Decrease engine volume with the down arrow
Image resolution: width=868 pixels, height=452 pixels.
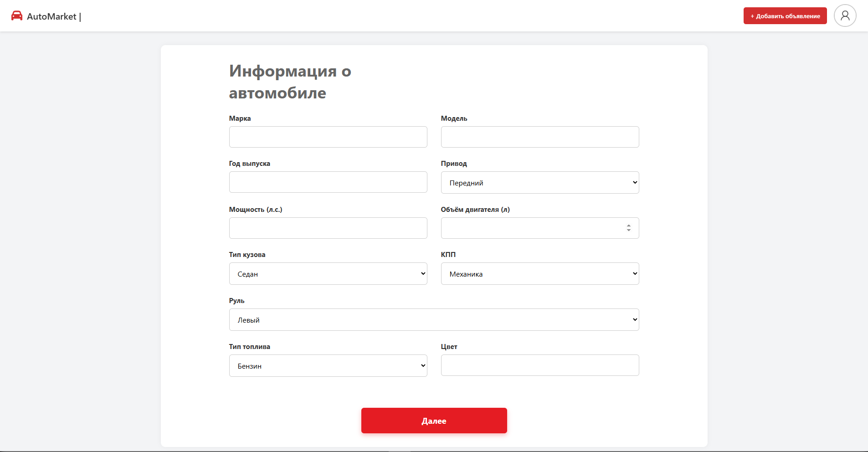pos(628,231)
